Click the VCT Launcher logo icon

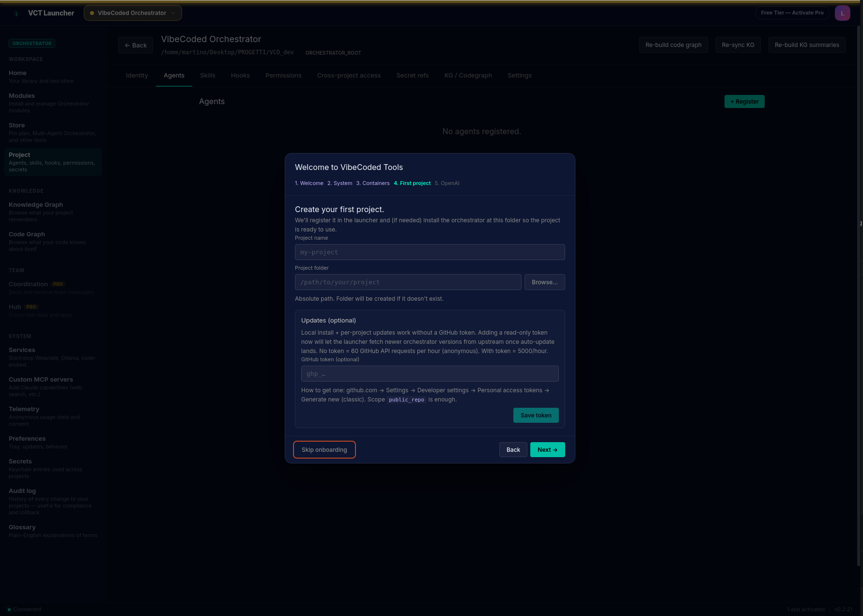[x=16, y=13]
